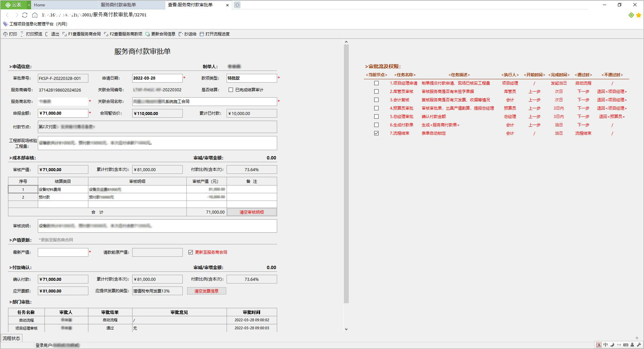Check the 1.项目经理申请 node checkbox
This screenshot has height=349, width=644.
[x=376, y=83]
